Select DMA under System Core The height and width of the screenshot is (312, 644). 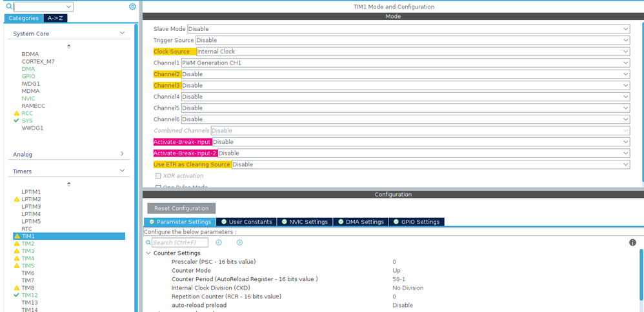click(28, 69)
